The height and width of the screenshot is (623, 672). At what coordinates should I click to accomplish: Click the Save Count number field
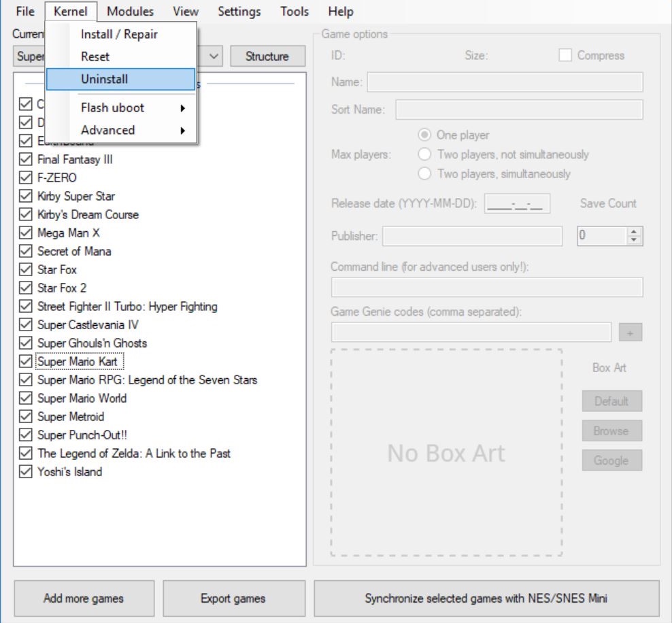[x=602, y=235]
